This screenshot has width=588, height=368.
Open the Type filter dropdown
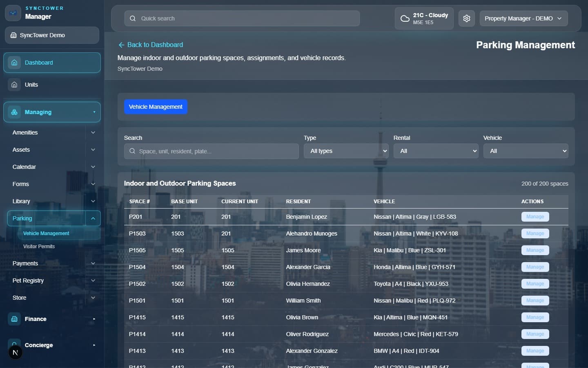tap(346, 151)
